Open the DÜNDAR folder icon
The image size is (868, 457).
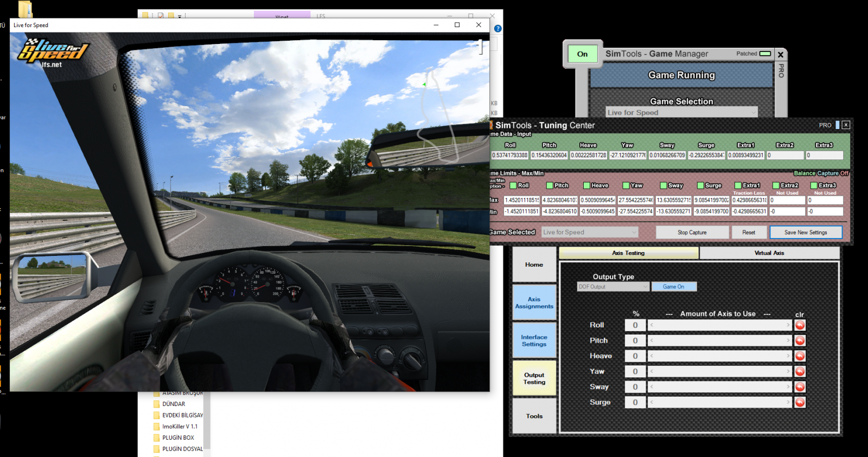[x=157, y=404]
